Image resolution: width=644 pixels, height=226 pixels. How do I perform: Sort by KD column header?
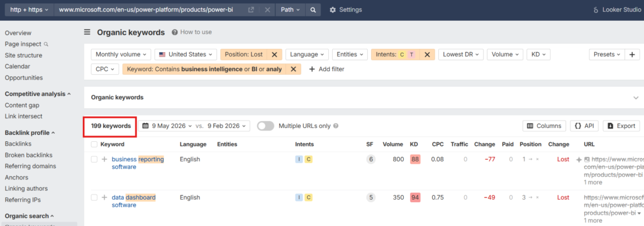414,144
